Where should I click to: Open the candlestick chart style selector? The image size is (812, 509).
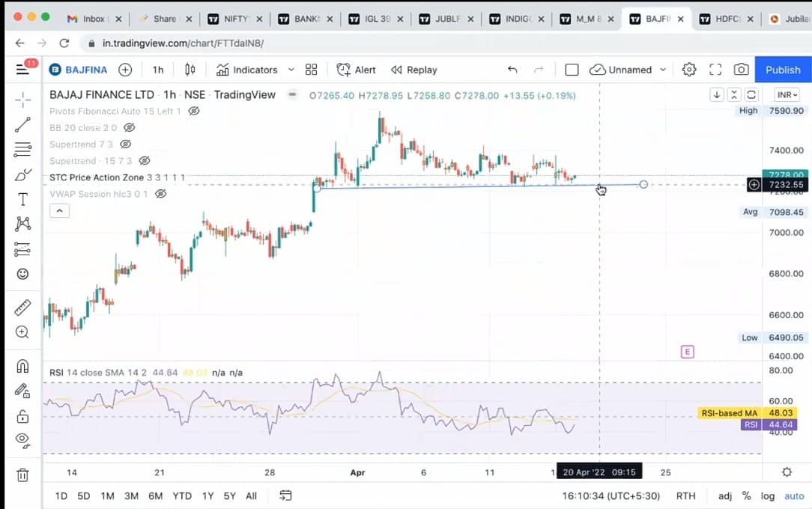coord(190,70)
